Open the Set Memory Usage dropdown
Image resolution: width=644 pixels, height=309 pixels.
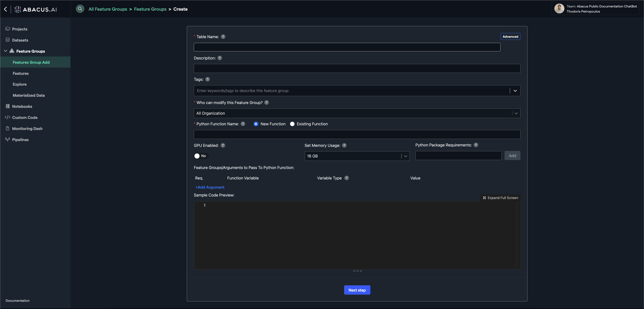pyautogui.click(x=357, y=156)
